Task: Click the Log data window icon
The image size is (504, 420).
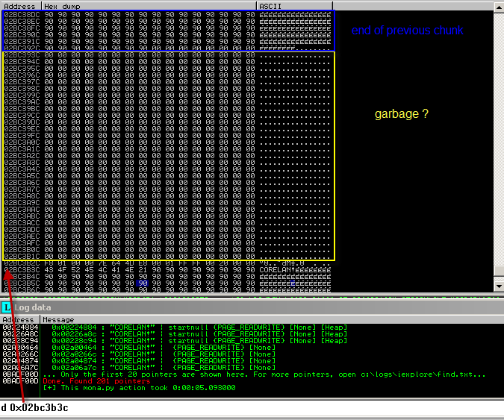Action: click(6, 307)
